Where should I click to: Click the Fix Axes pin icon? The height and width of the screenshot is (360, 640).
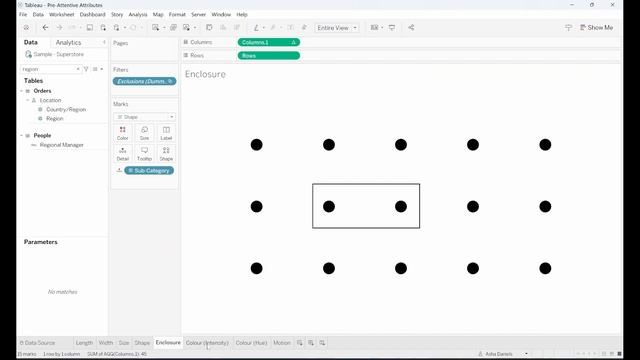(304, 27)
